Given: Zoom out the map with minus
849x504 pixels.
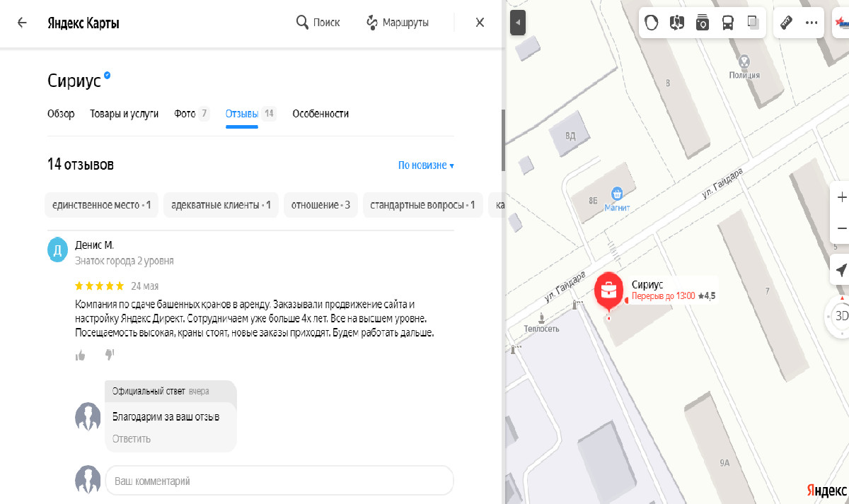Looking at the screenshot, I should [841, 228].
